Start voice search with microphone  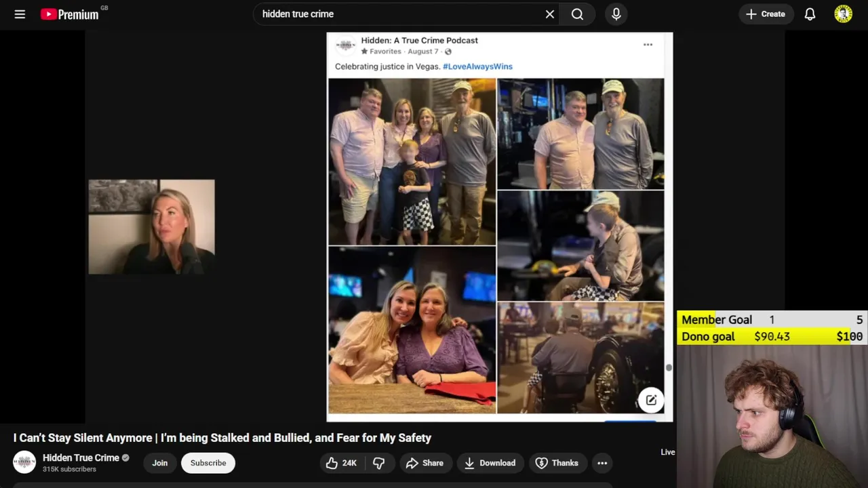pyautogui.click(x=616, y=14)
